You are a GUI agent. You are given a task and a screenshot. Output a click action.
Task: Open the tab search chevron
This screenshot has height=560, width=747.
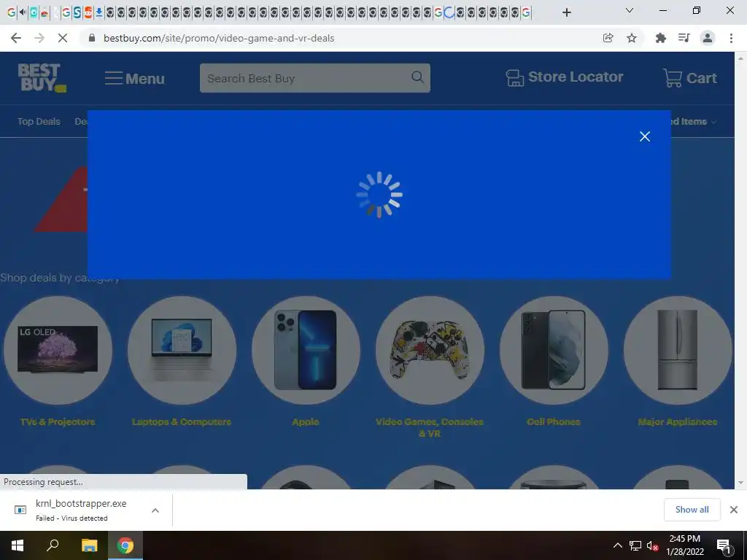[x=630, y=10]
